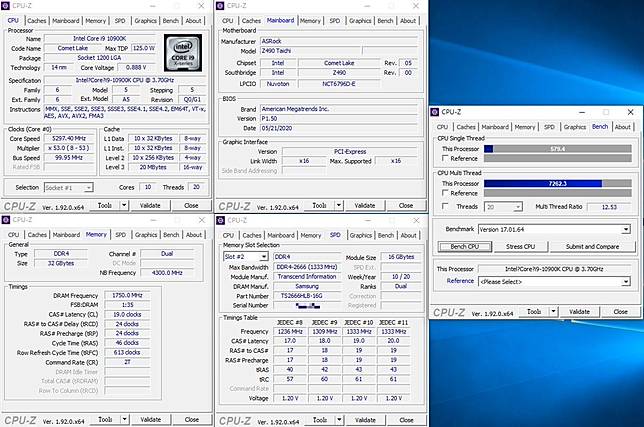Click the Close button in the Memory window
The height and width of the screenshot is (427, 644).
192,420
